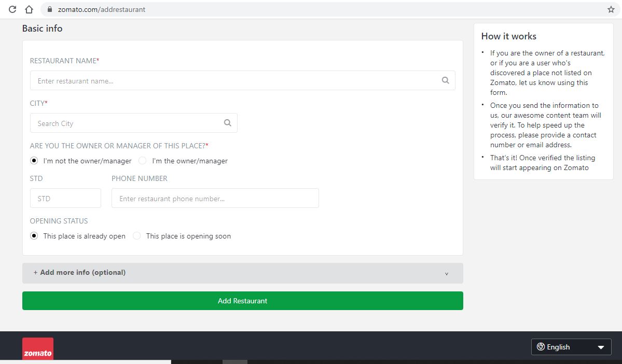Select I'm not the owner/manager option

point(34,161)
